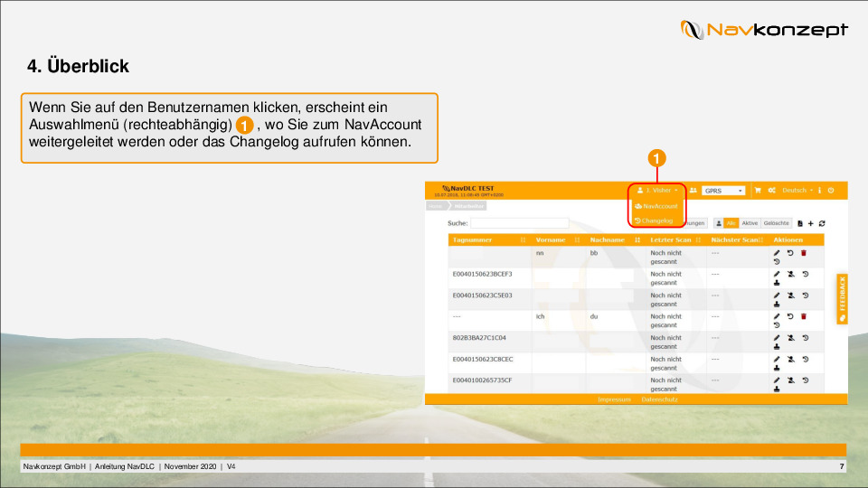The image size is (868, 488).
Task: Click the power logout icon
Action: [831, 191]
